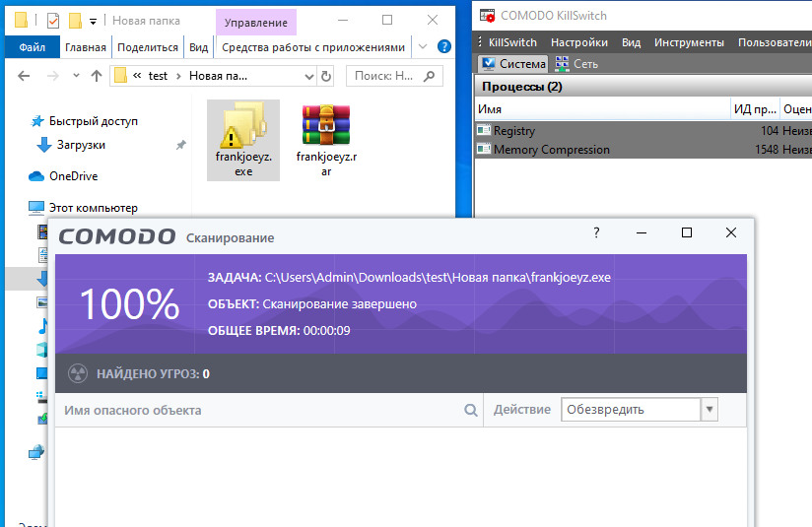Expand the address bar history dropdown
Screen dimensions: 812x527
tap(309, 77)
